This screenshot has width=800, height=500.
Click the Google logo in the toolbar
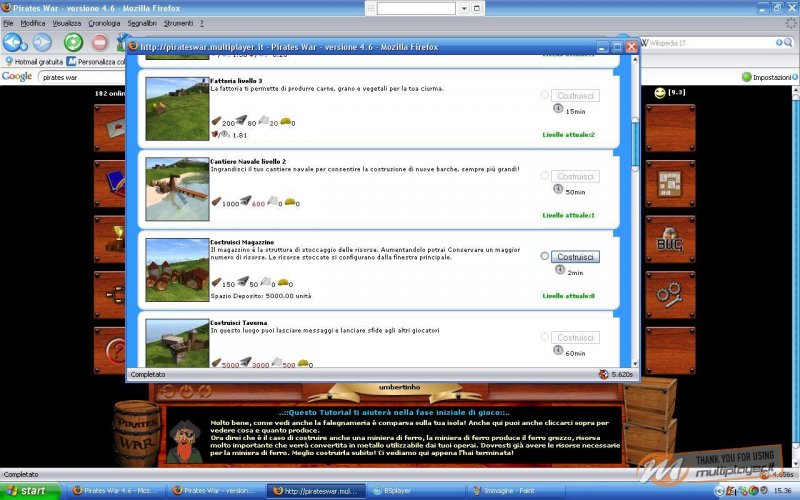pyautogui.click(x=17, y=77)
